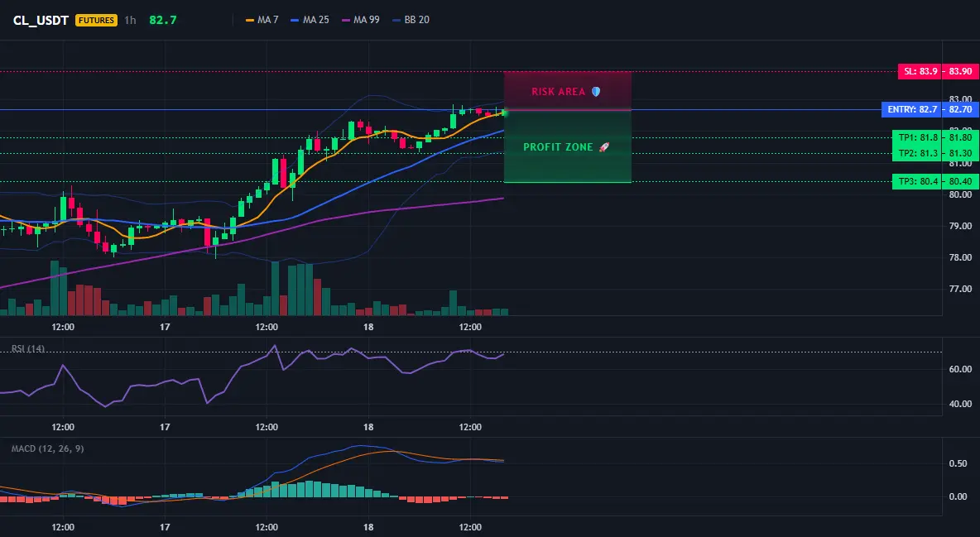Click the 79.00 price axis label
Screen dimensions: 980x537
tap(961, 226)
